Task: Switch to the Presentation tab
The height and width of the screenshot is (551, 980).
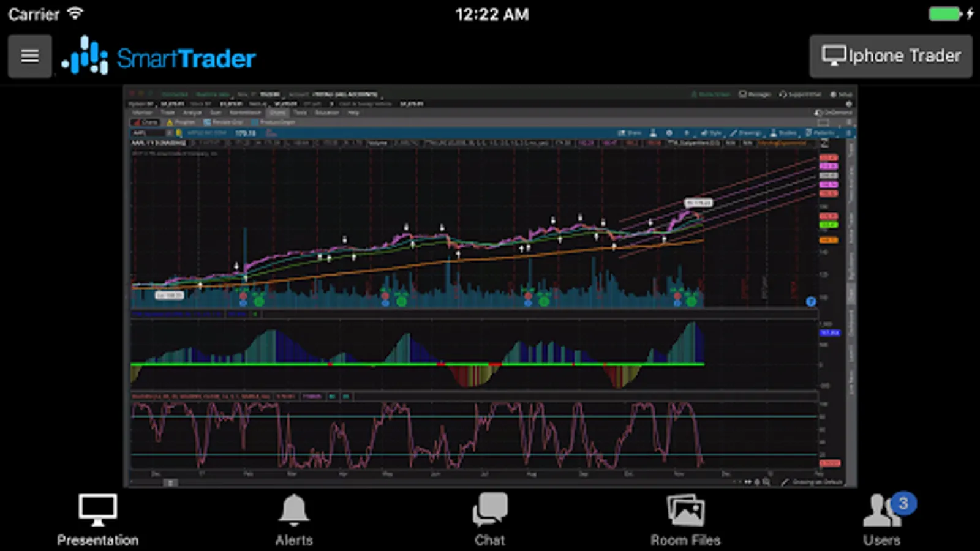Action: click(97, 520)
